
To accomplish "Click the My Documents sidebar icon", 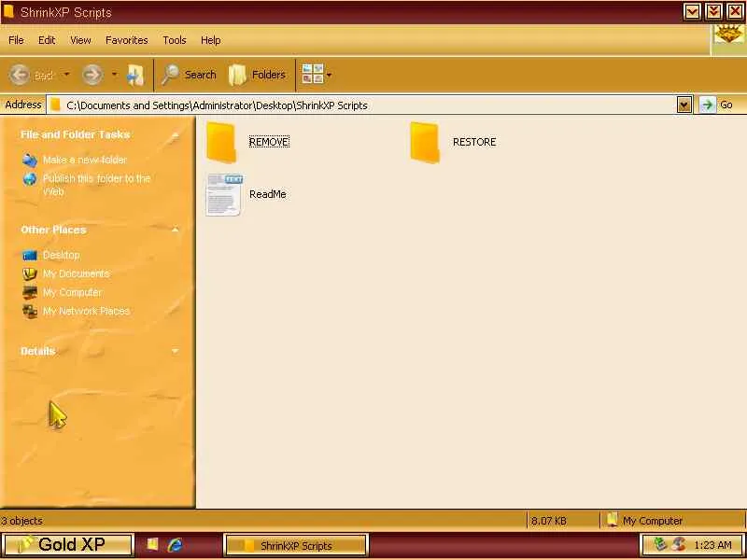I will [30, 273].
